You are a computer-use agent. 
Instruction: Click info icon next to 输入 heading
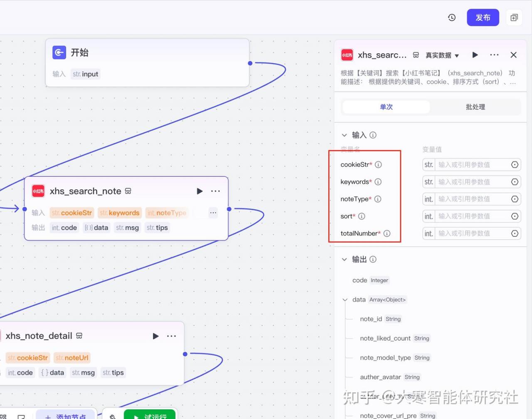point(373,135)
